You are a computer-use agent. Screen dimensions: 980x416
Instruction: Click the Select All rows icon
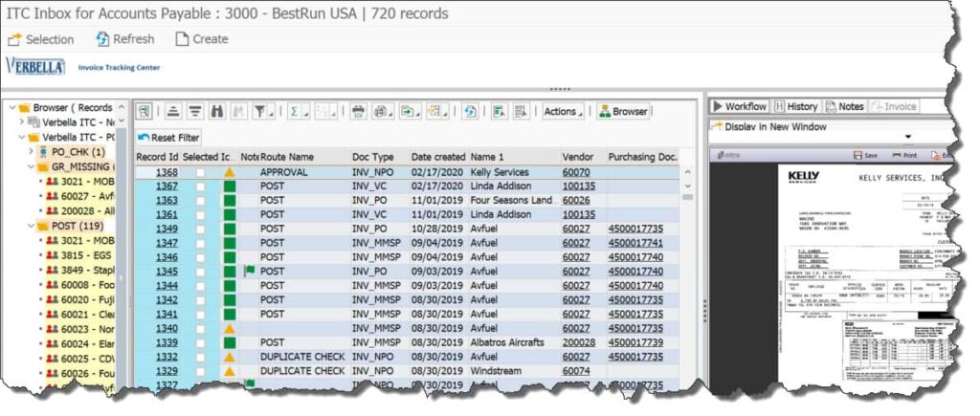tap(499, 111)
